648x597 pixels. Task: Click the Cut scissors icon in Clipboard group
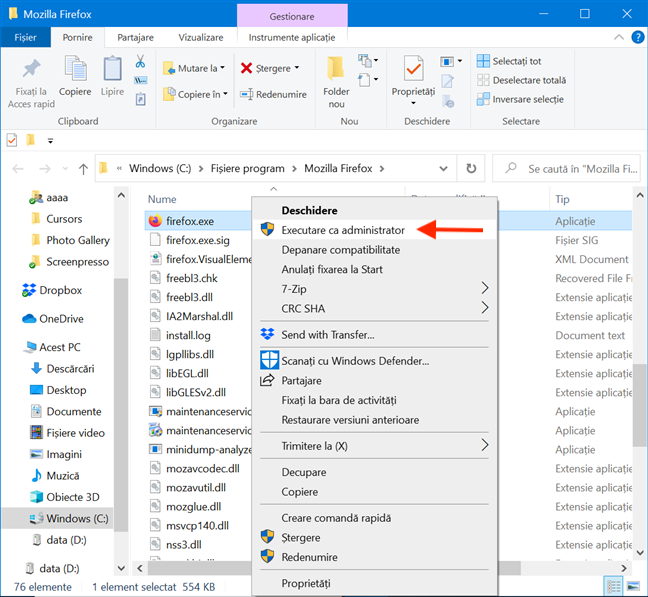coord(140,62)
